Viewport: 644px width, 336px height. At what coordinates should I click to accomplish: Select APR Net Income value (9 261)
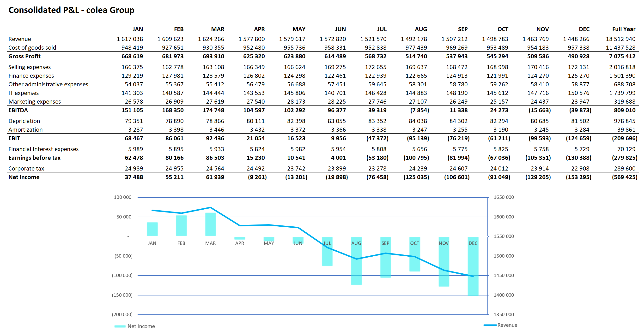coord(257,177)
